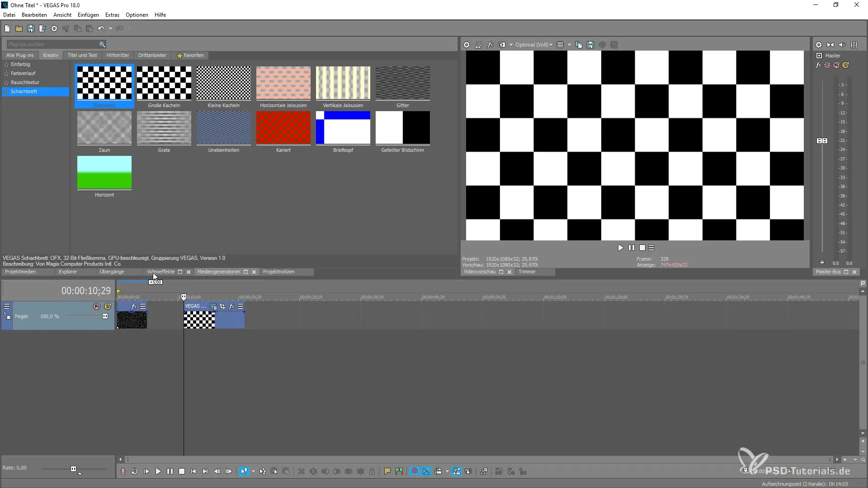Expand the normal edit tool dropdown arrow
Image resolution: width=868 pixels, height=488 pixels.
(253, 471)
